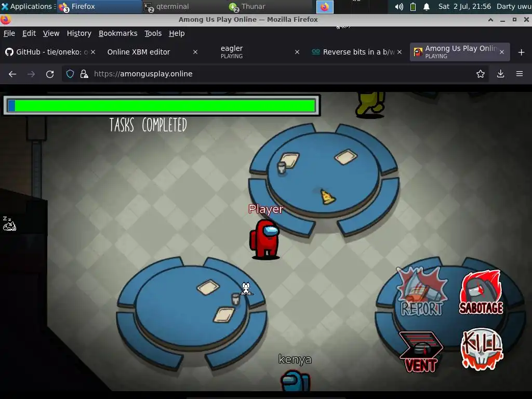The height and width of the screenshot is (399, 532).
Task: Open the Bookmarks menu
Action: click(118, 33)
